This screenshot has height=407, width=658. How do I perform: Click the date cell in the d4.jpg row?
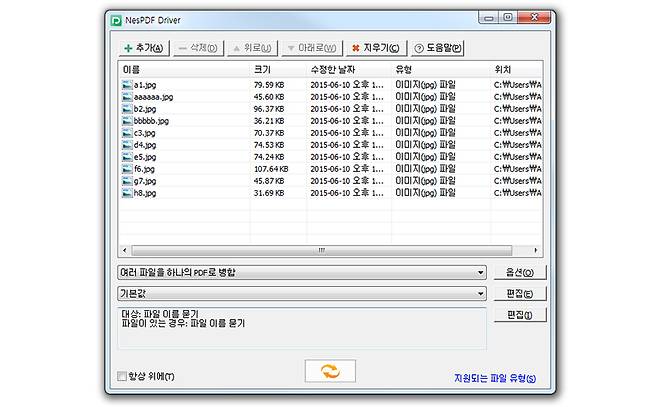click(347, 145)
